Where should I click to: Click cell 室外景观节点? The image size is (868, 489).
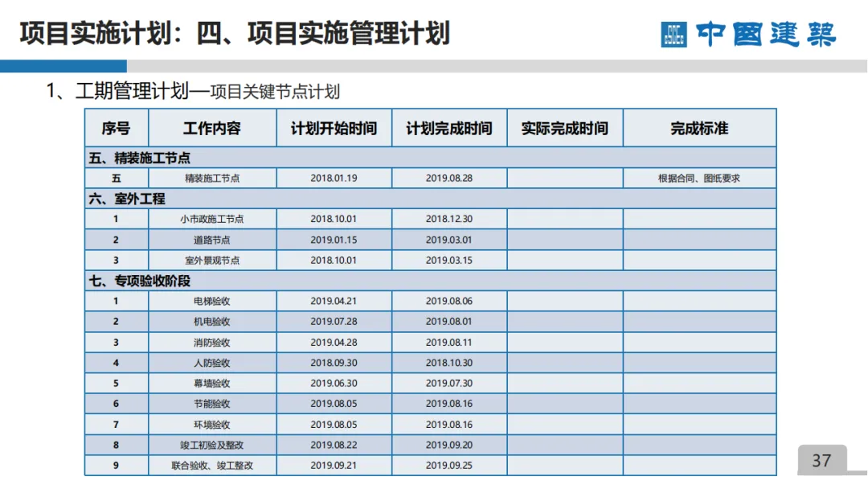coord(212,261)
